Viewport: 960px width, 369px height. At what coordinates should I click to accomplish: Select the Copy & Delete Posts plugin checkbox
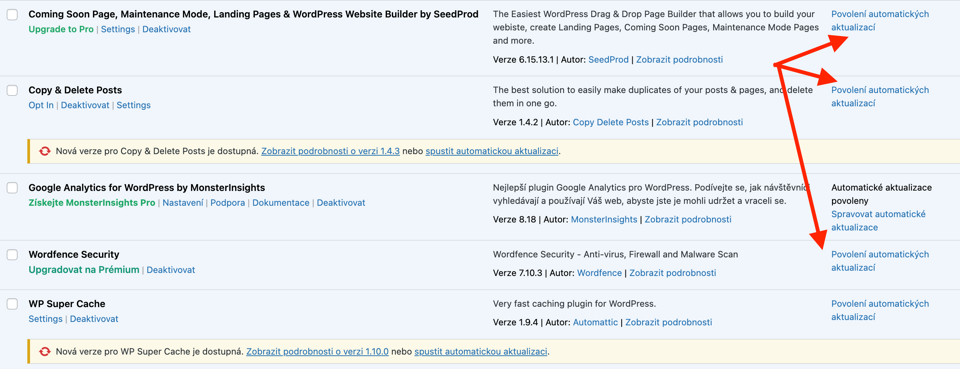(x=12, y=91)
